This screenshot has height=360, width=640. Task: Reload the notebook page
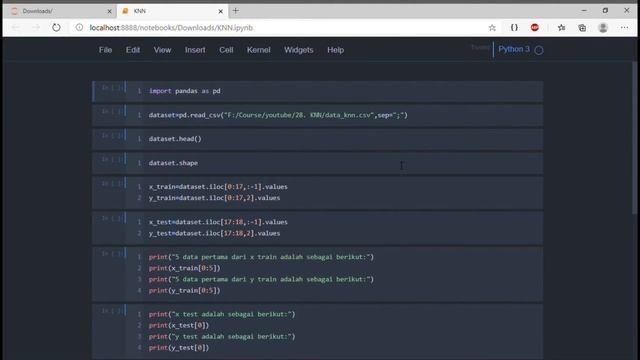[x=56, y=28]
